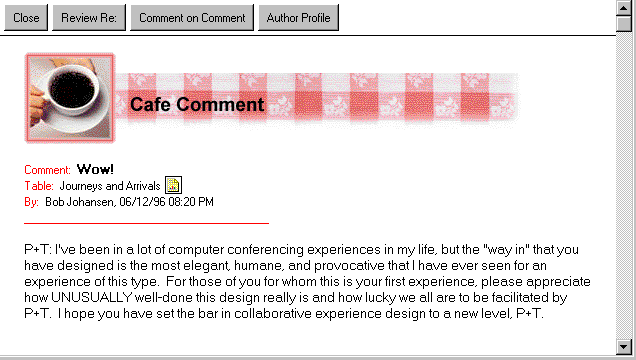Click the Close button
The image size is (636, 360).
click(x=26, y=18)
